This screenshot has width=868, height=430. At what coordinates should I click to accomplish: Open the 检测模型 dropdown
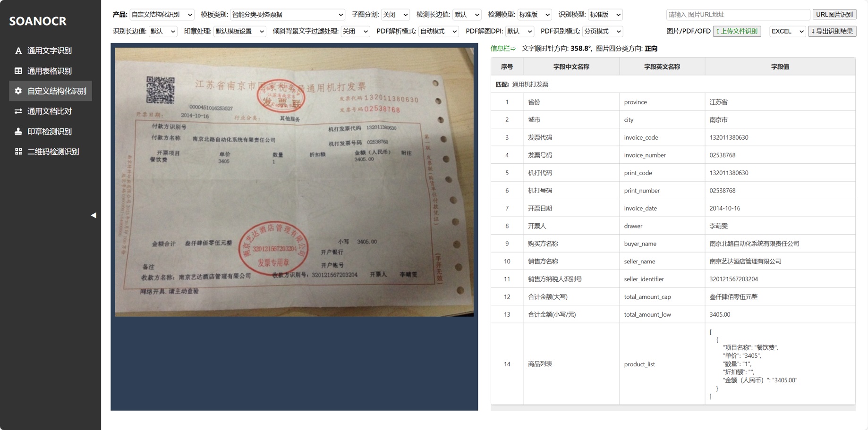click(x=535, y=15)
